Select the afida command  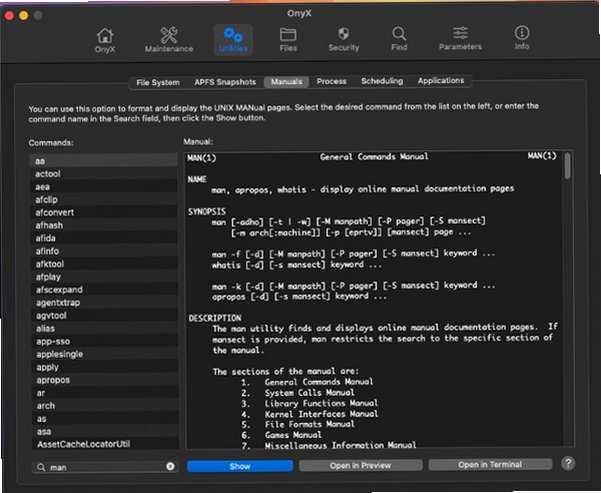[x=103, y=238]
